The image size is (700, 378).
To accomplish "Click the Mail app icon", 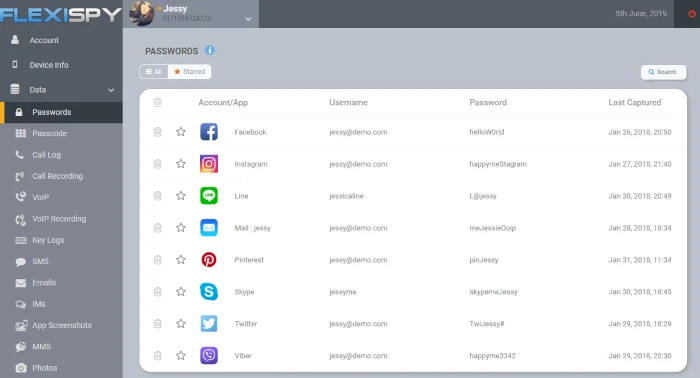I will pos(208,228).
